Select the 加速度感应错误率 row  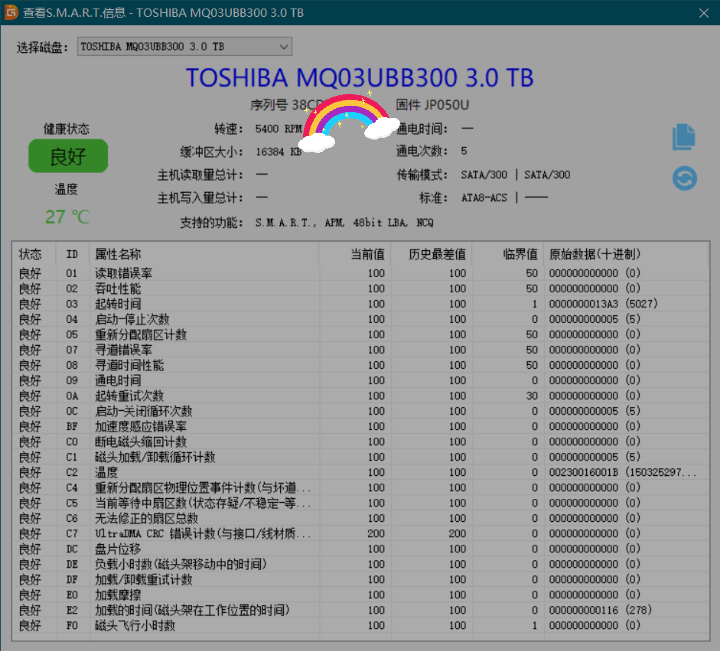click(x=360, y=426)
